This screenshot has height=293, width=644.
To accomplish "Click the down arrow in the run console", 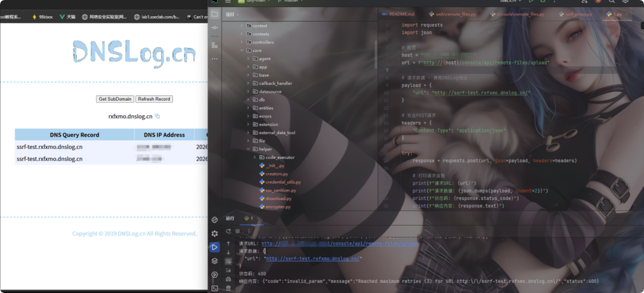I will click(x=228, y=252).
